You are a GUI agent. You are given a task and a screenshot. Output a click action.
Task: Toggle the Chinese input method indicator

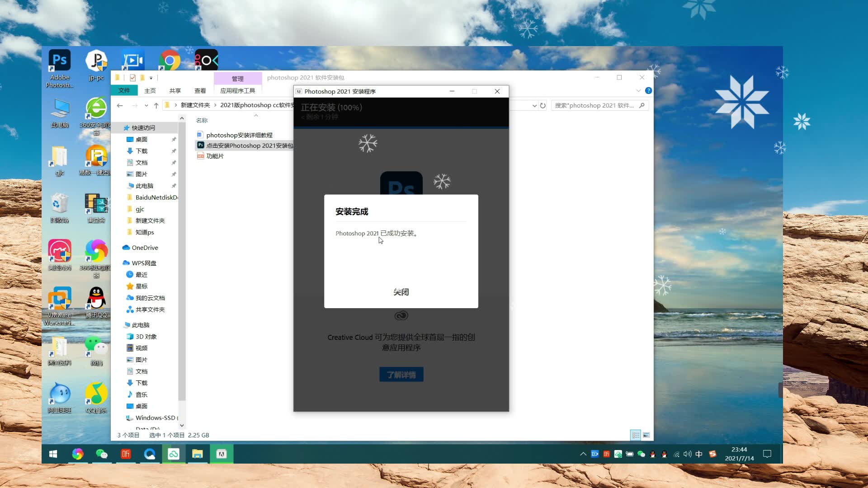699,454
